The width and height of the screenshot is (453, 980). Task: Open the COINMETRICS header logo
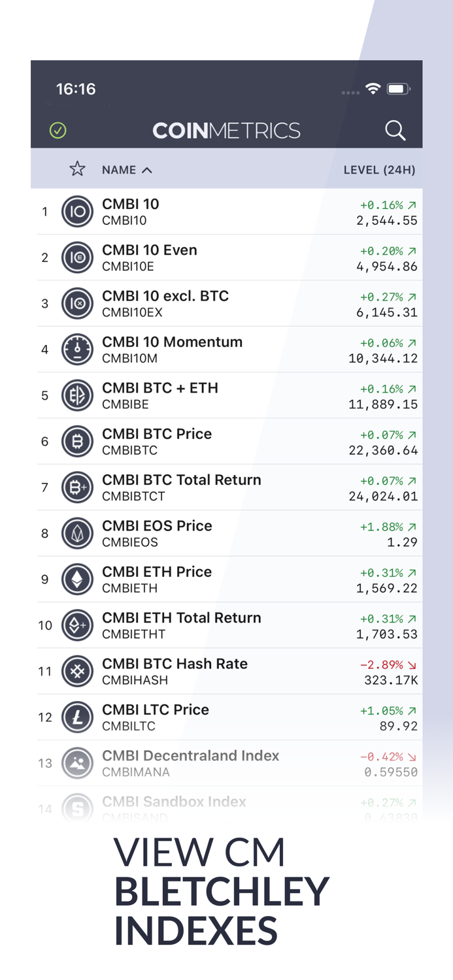pos(226,130)
